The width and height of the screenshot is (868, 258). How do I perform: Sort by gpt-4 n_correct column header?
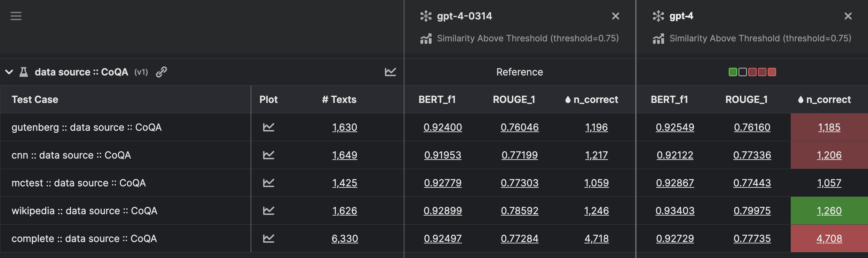coord(828,99)
